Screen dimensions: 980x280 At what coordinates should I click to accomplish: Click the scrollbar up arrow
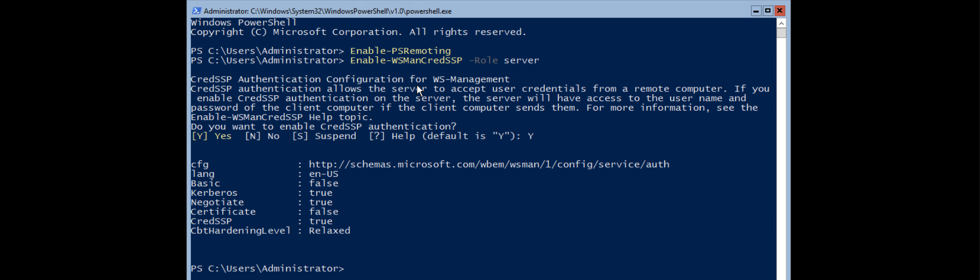781,23
